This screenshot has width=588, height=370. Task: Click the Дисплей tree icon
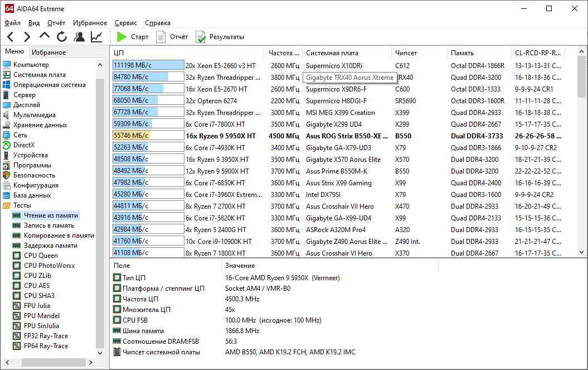[6, 105]
